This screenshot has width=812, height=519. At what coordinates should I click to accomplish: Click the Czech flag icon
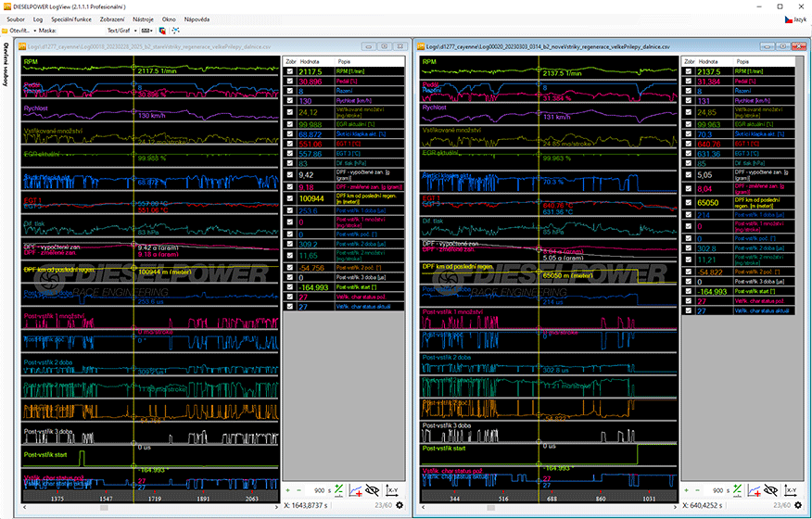point(788,19)
